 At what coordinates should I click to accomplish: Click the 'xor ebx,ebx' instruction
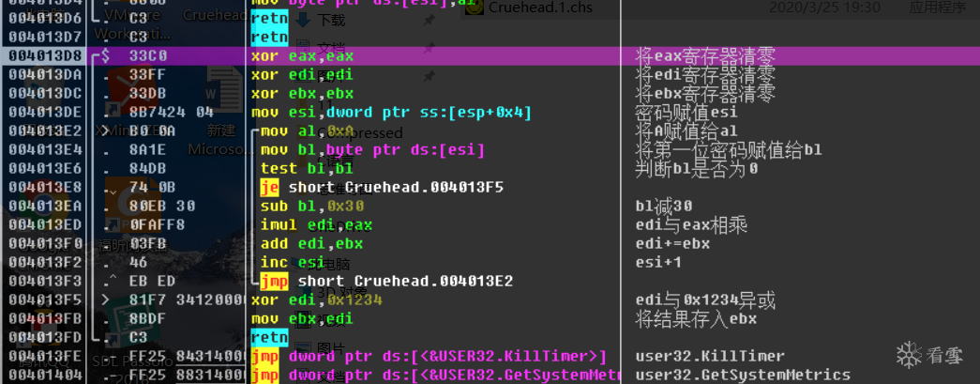coord(303,93)
